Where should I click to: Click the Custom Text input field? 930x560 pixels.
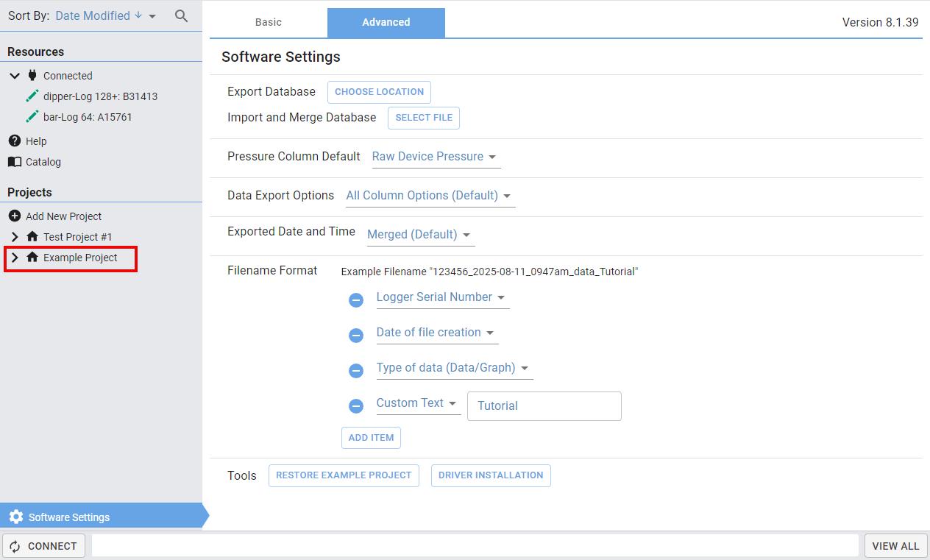pyautogui.click(x=544, y=405)
